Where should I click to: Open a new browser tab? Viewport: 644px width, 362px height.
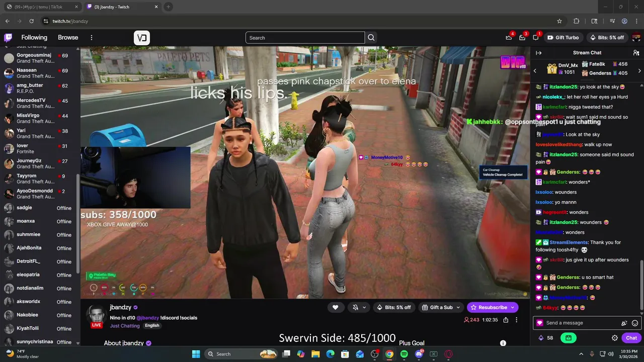click(168, 7)
